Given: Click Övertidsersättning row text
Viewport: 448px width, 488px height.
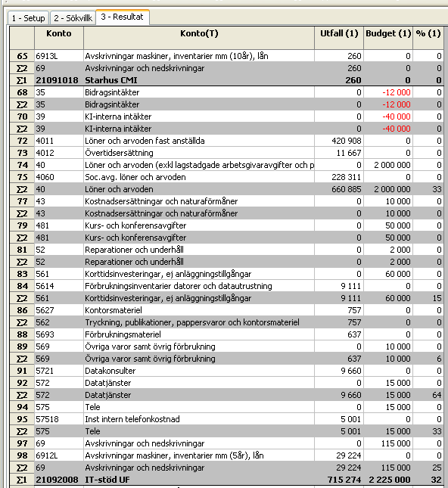Looking at the screenshot, I should [x=119, y=153].
